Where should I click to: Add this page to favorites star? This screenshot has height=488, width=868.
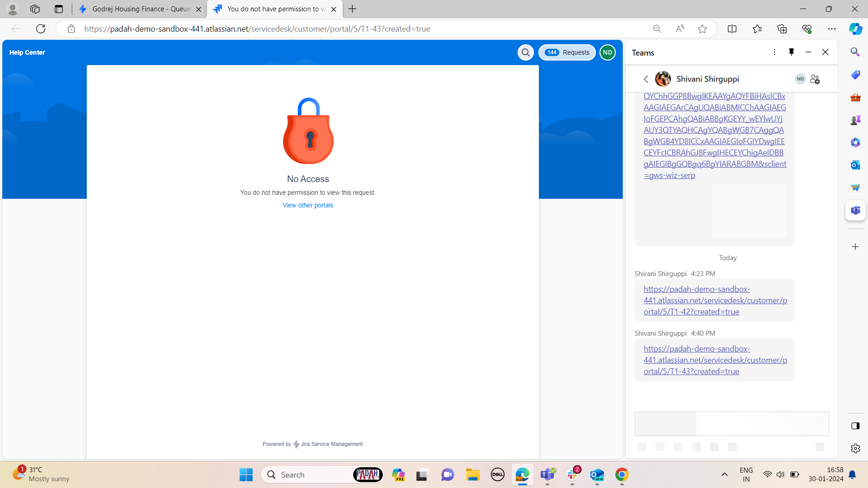point(702,29)
